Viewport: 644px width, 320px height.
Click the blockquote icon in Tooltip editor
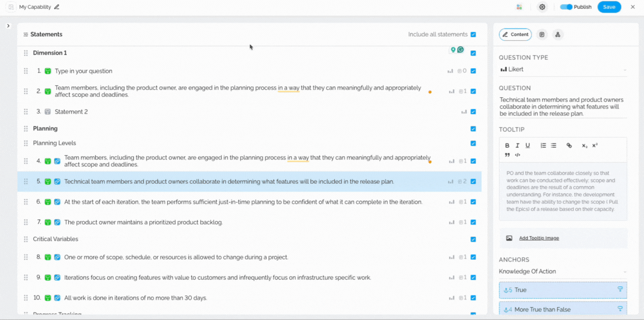pos(507,155)
